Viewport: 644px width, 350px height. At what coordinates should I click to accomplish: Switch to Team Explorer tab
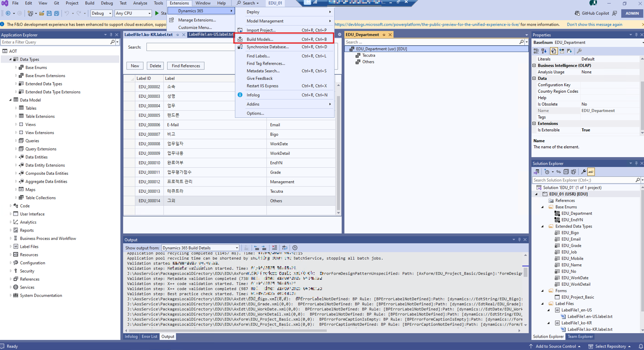point(580,337)
